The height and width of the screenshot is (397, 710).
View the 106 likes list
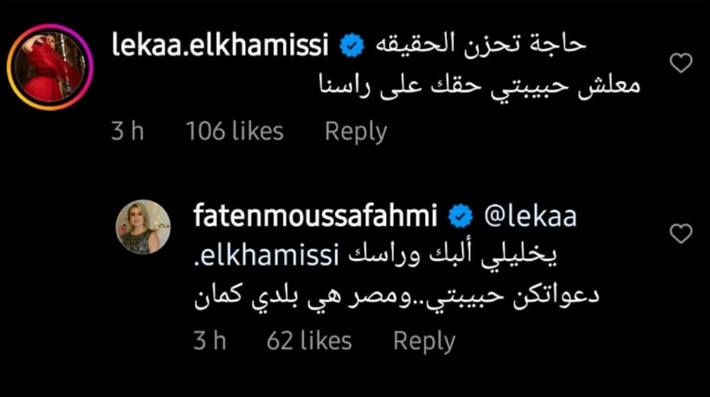click(x=235, y=132)
